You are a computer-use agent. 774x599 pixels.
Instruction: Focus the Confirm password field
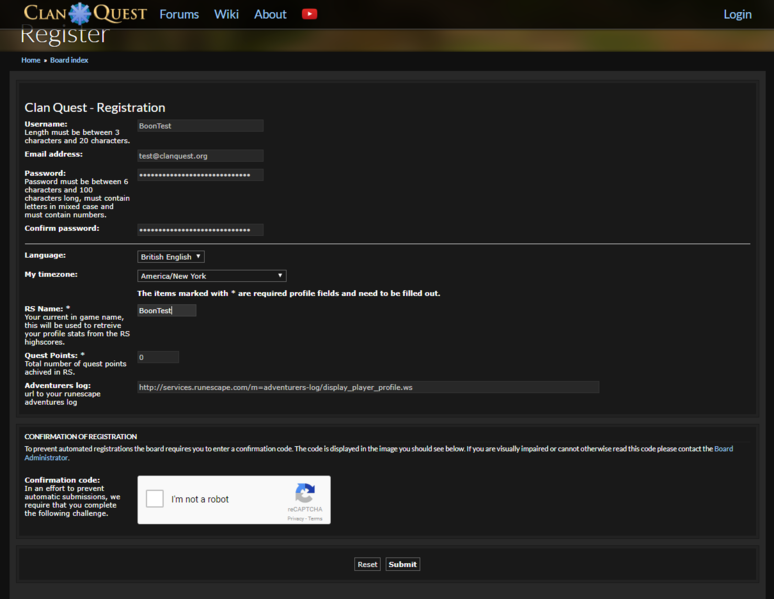click(x=200, y=230)
